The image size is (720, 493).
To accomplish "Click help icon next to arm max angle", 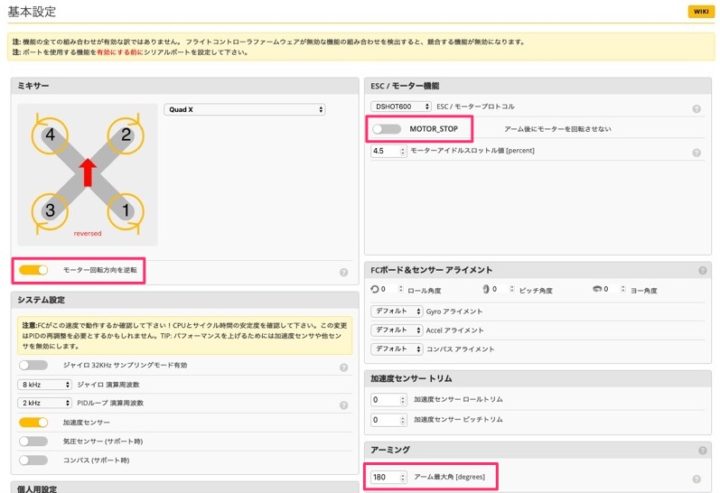I will tap(696, 479).
